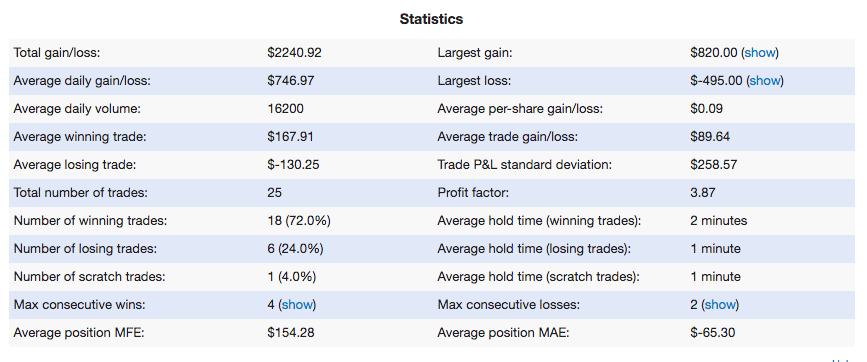Viewport: 867px width, 362px height.
Task: Select the scratch trades count 1 (4.0%)
Action: point(291,276)
